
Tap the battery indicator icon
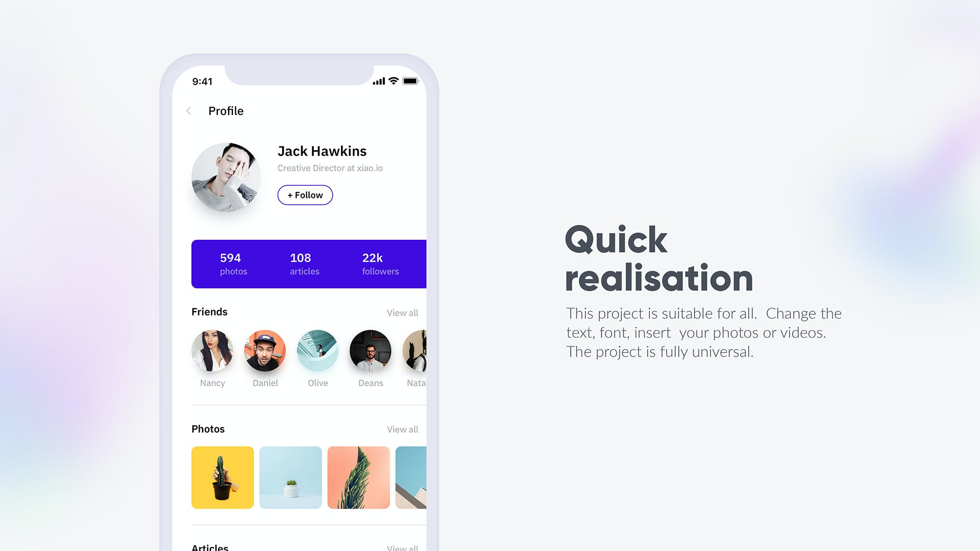[x=410, y=82]
